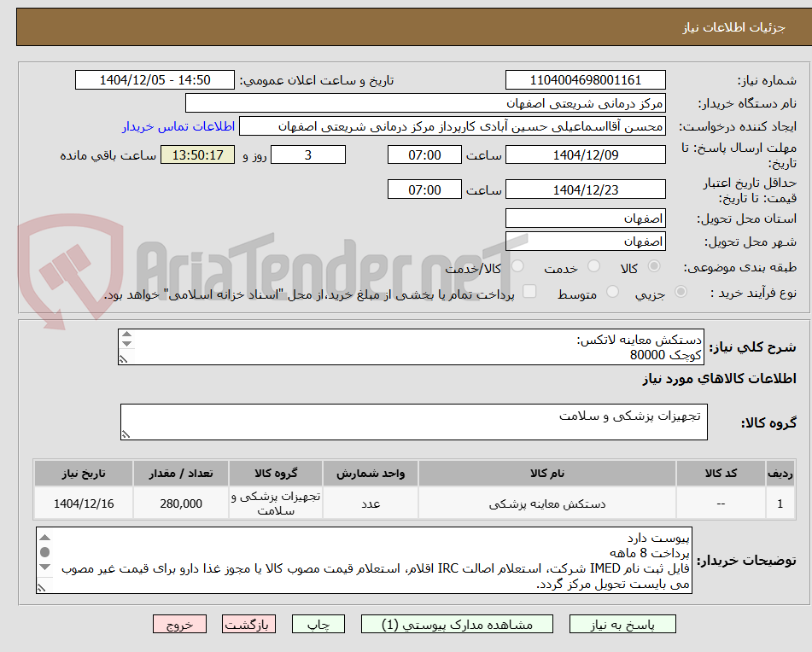This screenshot has height=652, width=812.
Task: Click validity hour 07:00 beside 1404/12/23
Action: pyautogui.click(x=424, y=189)
